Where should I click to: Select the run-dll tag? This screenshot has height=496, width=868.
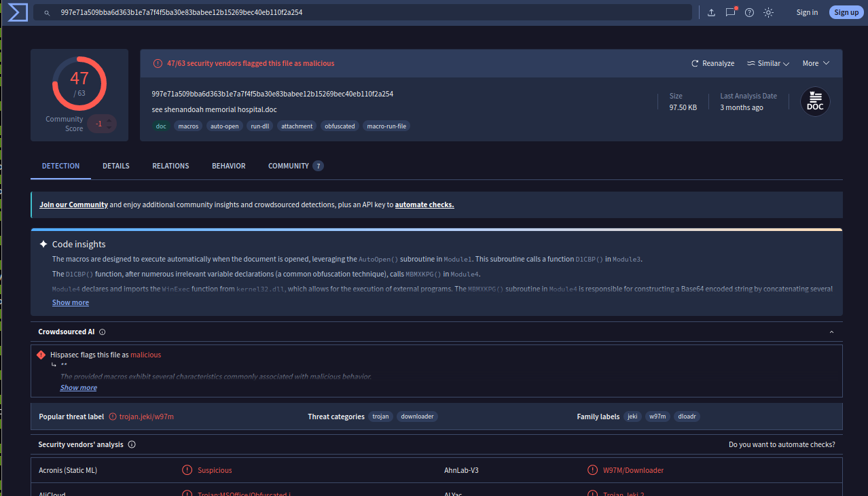coord(260,126)
